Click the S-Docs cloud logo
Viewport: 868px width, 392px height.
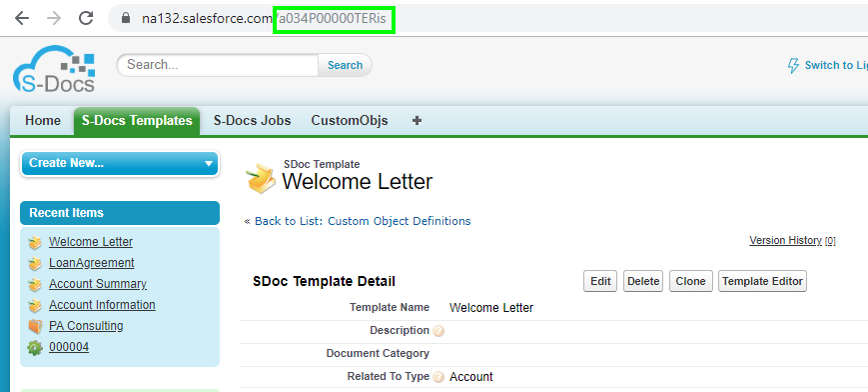tap(54, 69)
